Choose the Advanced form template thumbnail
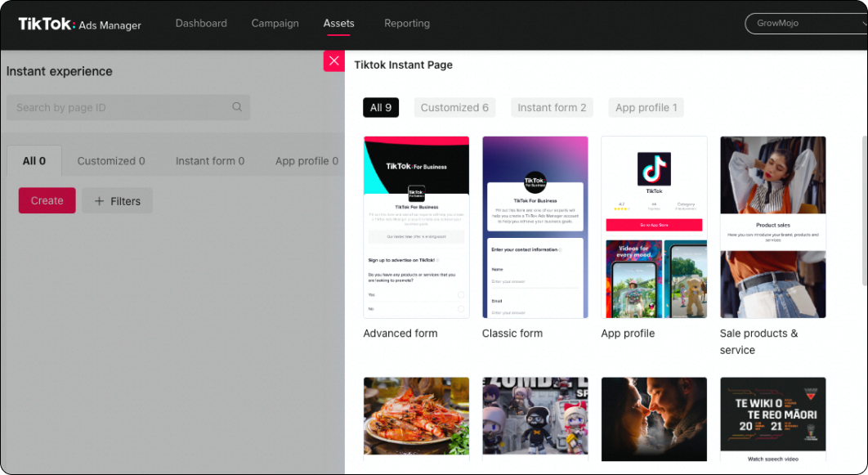This screenshot has width=868, height=475. 416,227
